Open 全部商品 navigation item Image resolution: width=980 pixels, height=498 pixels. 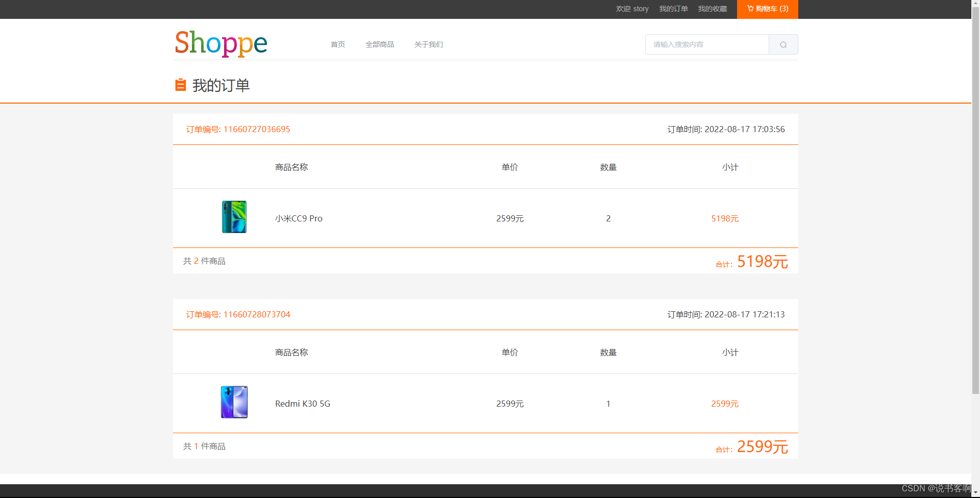point(380,44)
